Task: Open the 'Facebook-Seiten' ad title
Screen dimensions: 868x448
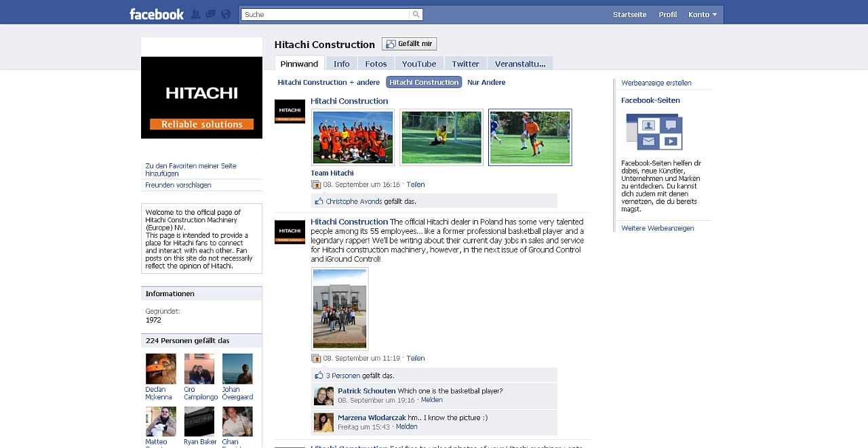Action: 650,100
